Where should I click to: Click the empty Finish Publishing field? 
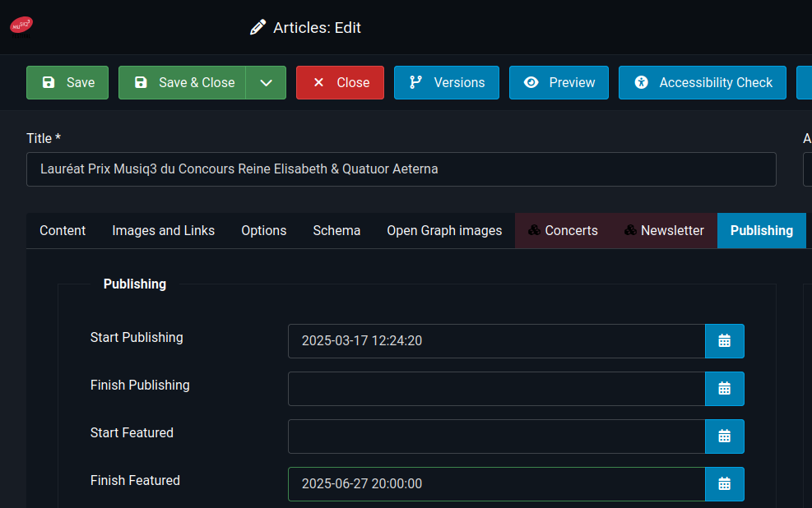coord(497,389)
